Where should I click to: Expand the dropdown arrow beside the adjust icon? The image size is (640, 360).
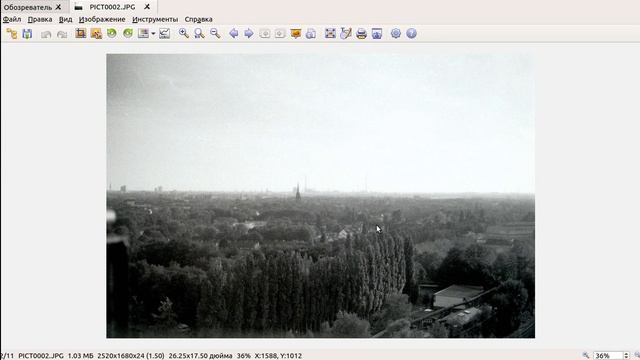point(153,33)
